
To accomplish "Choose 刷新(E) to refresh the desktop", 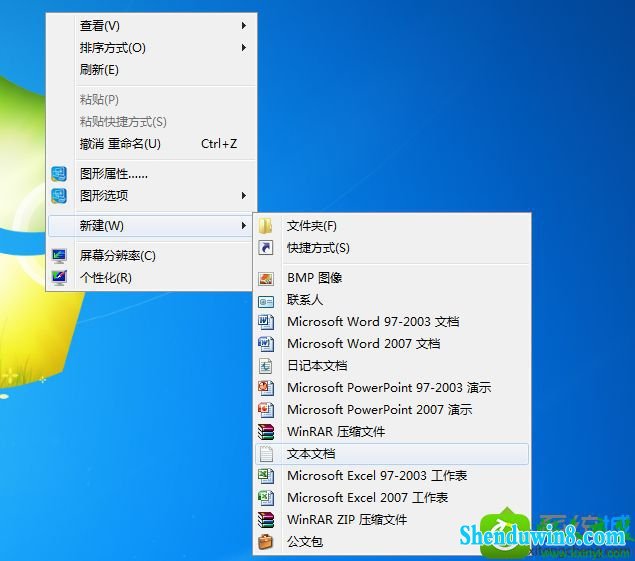I will 151,70.
